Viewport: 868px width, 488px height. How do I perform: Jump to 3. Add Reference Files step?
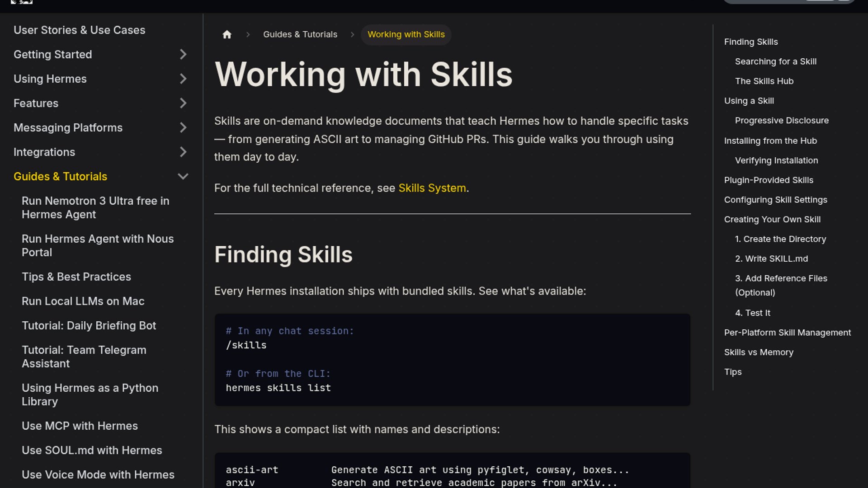(x=781, y=285)
